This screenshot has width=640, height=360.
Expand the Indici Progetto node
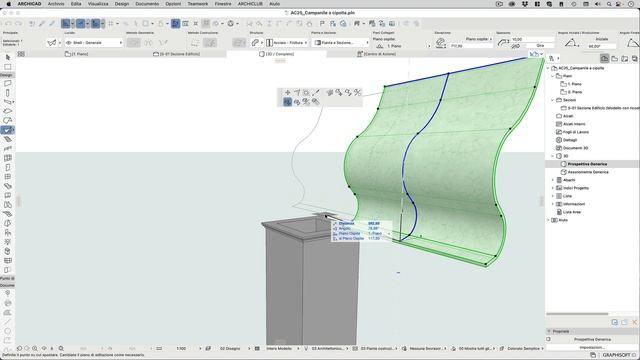(x=553, y=188)
